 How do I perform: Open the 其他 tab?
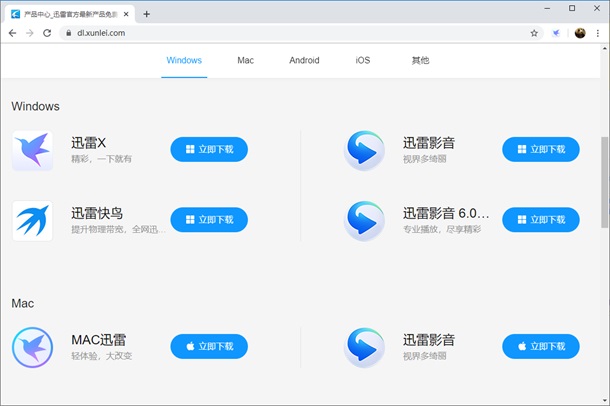420,60
